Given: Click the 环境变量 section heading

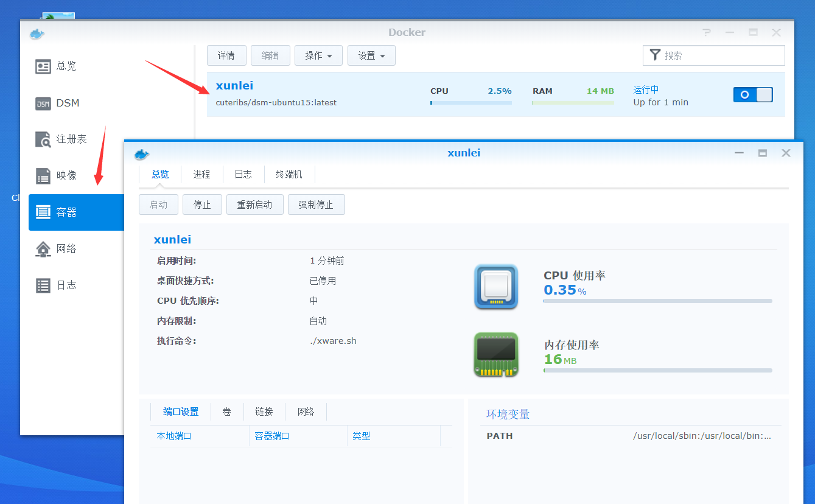Looking at the screenshot, I should (x=508, y=415).
